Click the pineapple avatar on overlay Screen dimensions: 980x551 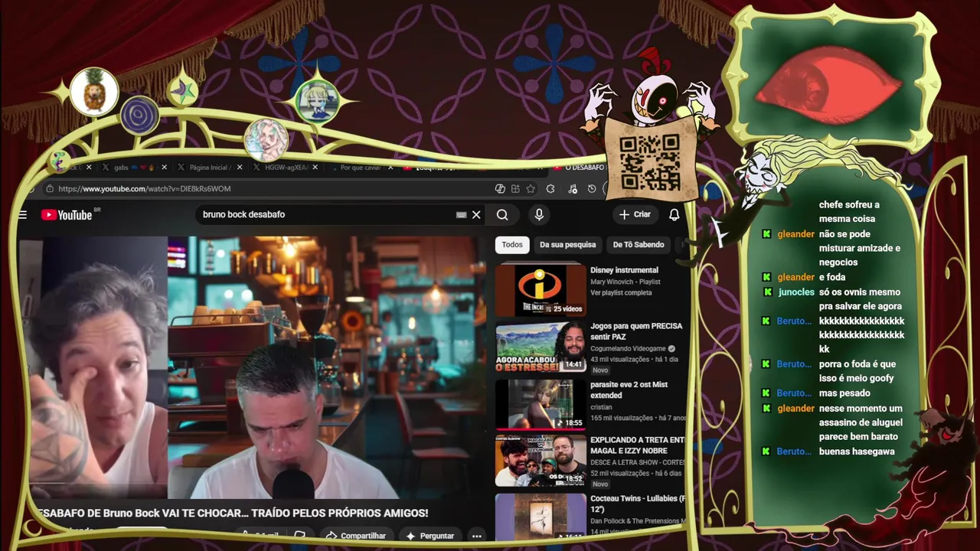[x=94, y=92]
